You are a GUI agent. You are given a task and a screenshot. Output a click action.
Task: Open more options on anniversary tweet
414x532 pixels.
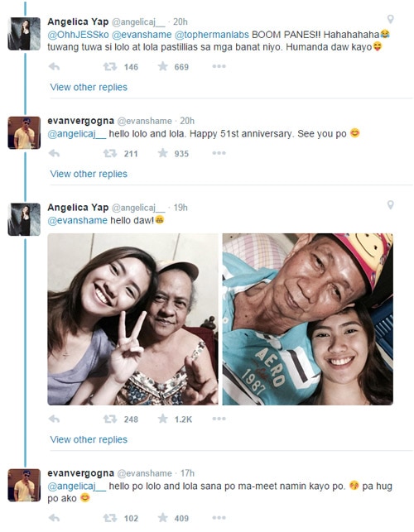pyautogui.click(x=219, y=153)
